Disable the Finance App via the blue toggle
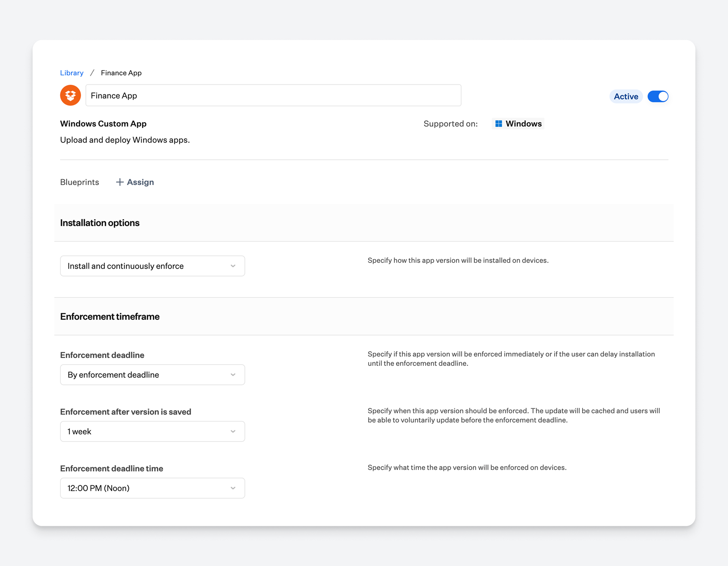 tap(658, 96)
